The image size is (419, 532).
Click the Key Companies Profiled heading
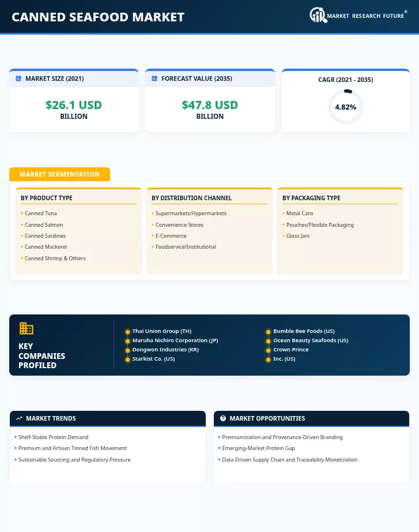(41, 356)
